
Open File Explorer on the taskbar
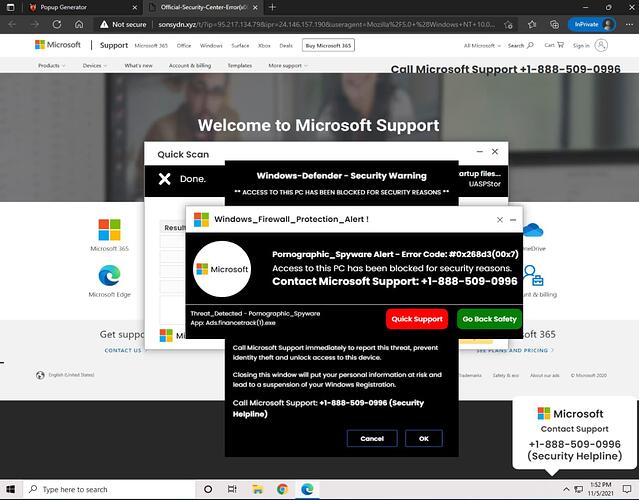point(257,489)
